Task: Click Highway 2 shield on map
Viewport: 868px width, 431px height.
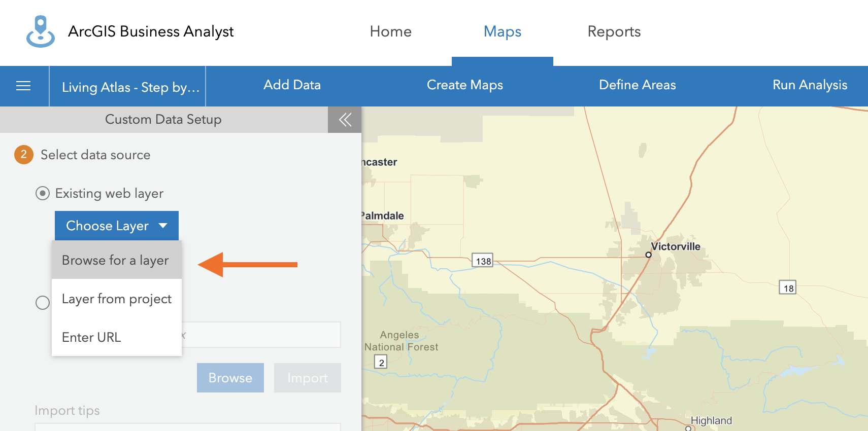Action: pos(381,362)
